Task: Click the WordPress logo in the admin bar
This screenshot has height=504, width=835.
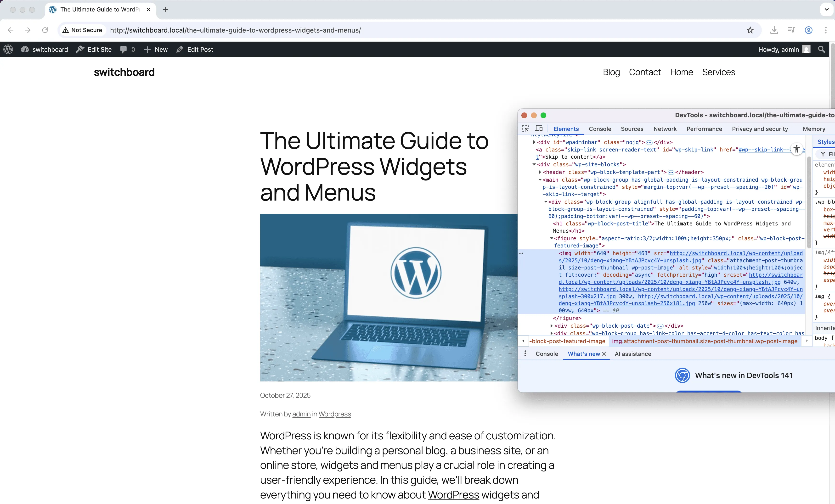Action: pos(8,50)
